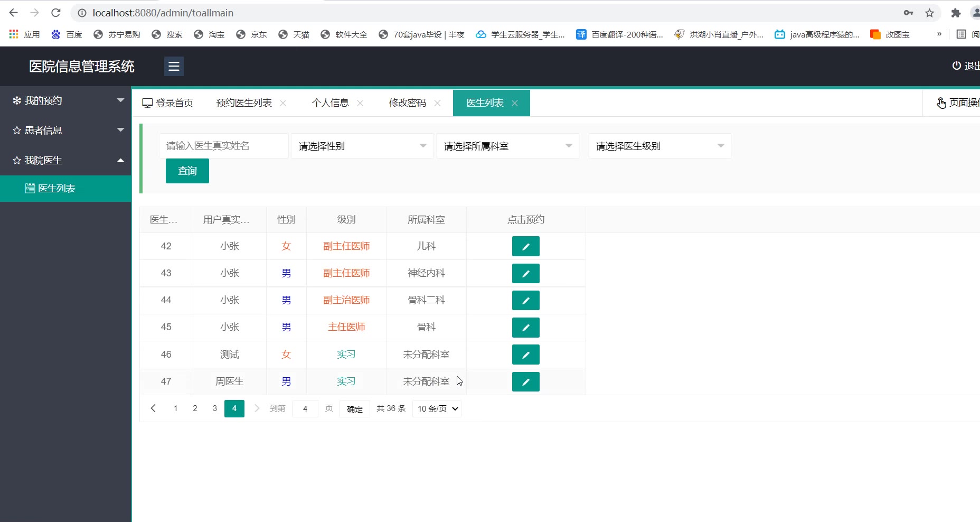The height and width of the screenshot is (522, 980).
Task: Close the 预约医生列表 tab
Action: click(x=283, y=103)
